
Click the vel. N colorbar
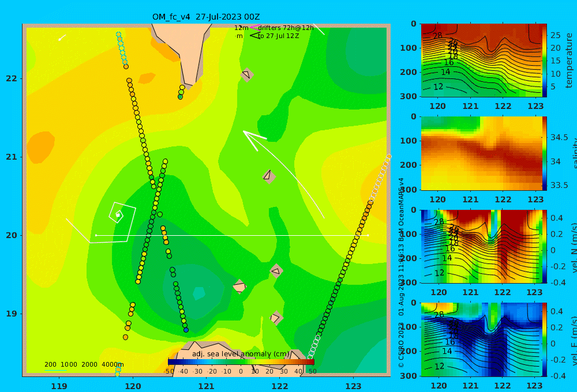pos(545,246)
